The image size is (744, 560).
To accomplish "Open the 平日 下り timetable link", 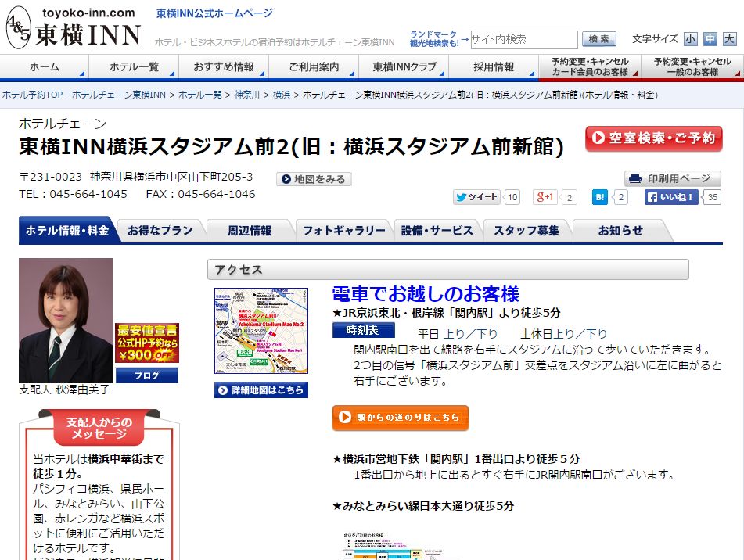I will point(487,334).
